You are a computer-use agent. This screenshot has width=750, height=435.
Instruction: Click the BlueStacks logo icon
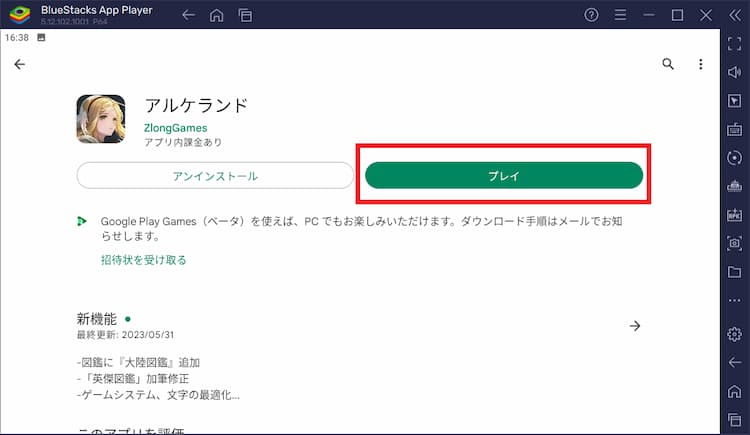point(20,15)
